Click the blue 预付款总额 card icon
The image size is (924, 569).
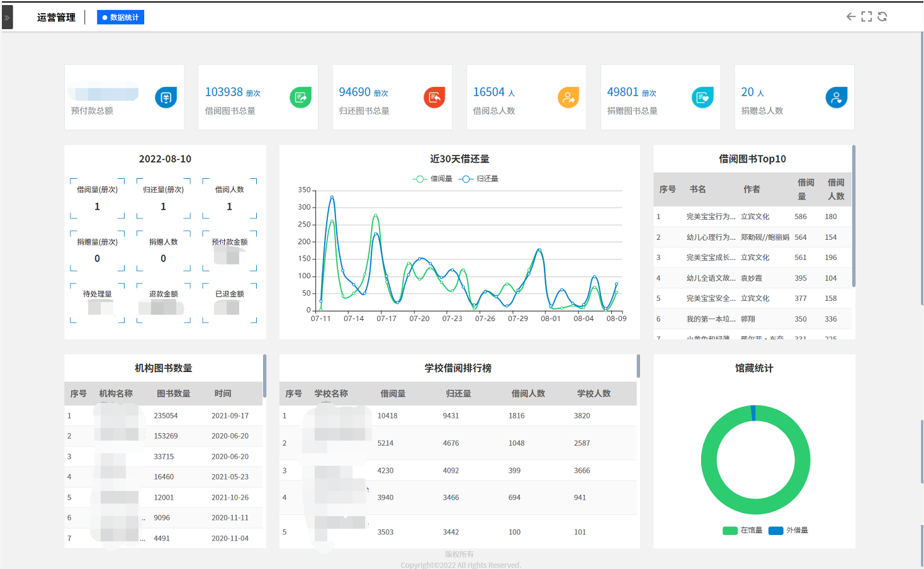coord(166,98)
